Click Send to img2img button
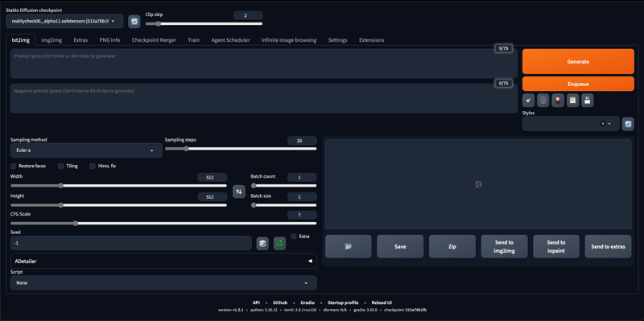Screen dimensions: 644x321 click(505, 246)
